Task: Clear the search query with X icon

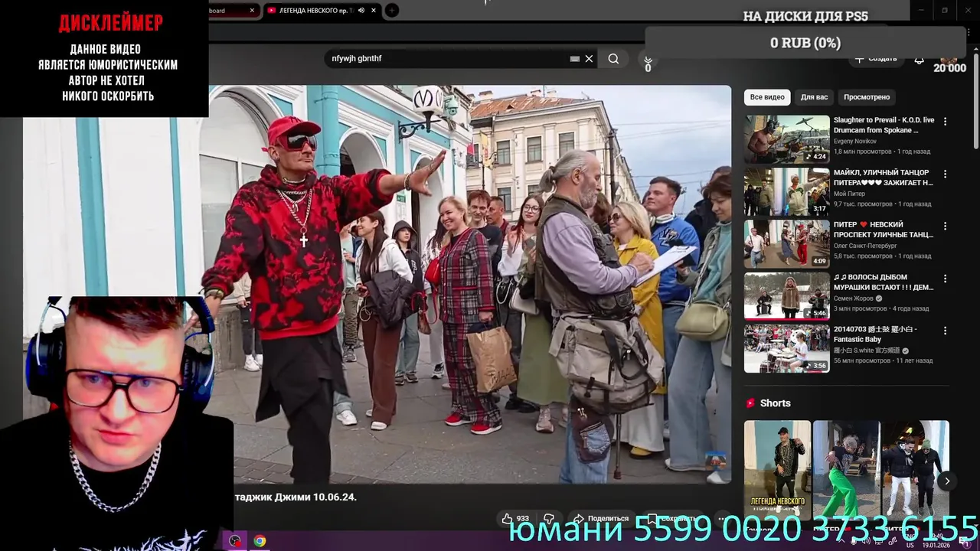Action: 589,59
